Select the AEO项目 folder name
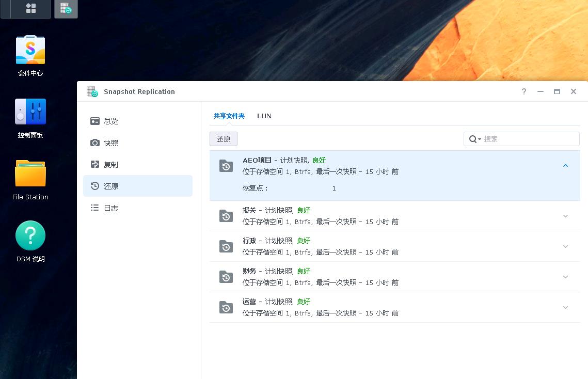Viewport: 588px width, 379px height. 257,160
